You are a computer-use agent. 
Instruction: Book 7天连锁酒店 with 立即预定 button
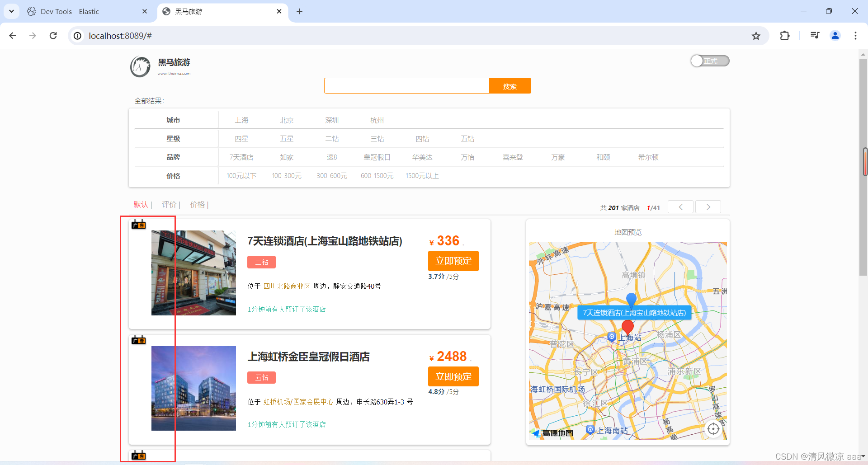tap(453, 261)
